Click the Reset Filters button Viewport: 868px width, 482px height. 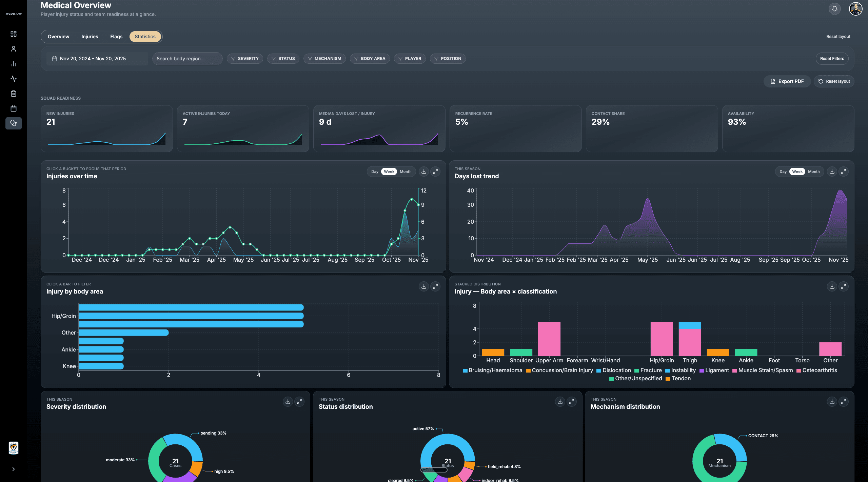click(832, 59)
